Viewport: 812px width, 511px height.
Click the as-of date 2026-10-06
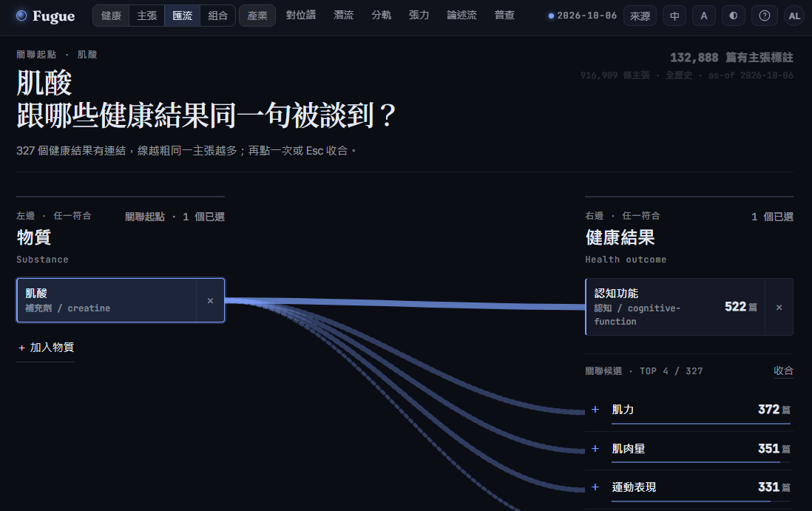point(583,16)
